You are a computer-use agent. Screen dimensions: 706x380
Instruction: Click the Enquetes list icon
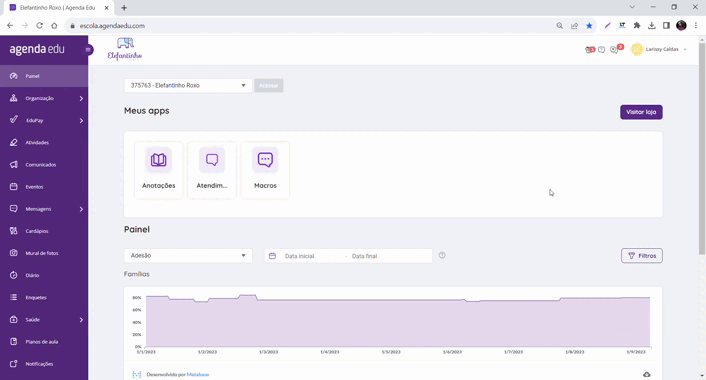point(14,297)
